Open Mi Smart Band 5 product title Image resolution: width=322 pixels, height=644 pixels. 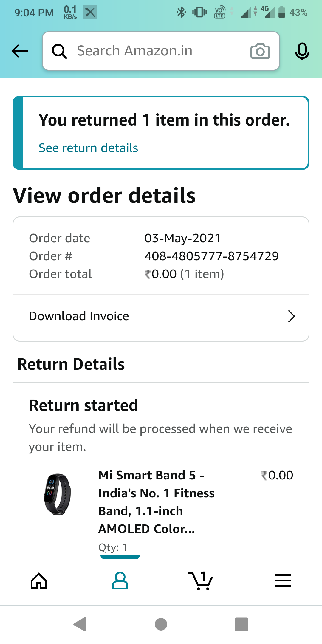(x=156, y=502)
